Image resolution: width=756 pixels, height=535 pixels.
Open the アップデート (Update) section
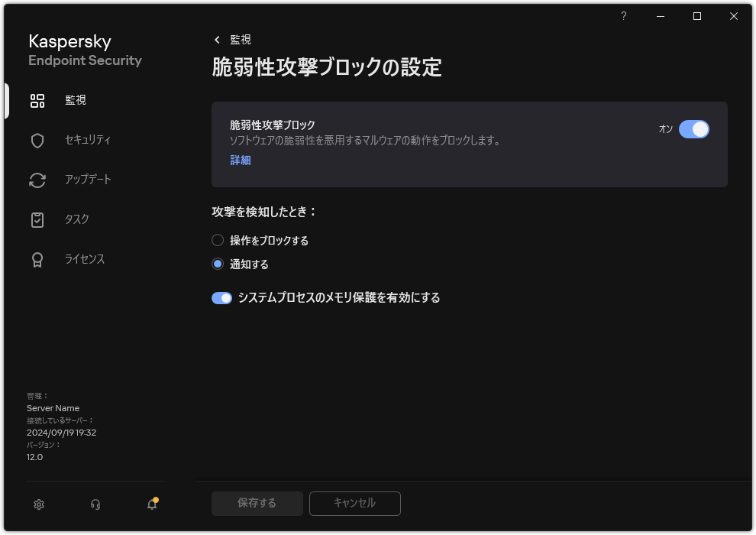coord(85,180)
